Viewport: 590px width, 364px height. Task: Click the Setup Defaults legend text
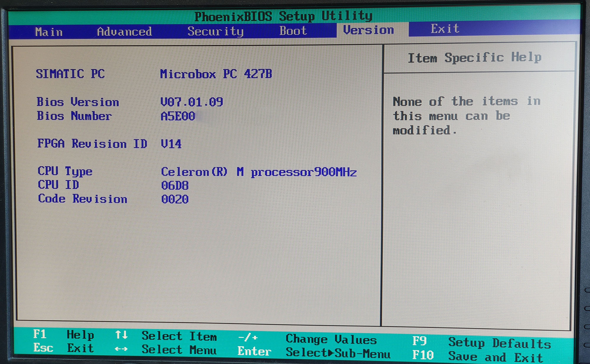pyautogui.click(x=500, y=343)
